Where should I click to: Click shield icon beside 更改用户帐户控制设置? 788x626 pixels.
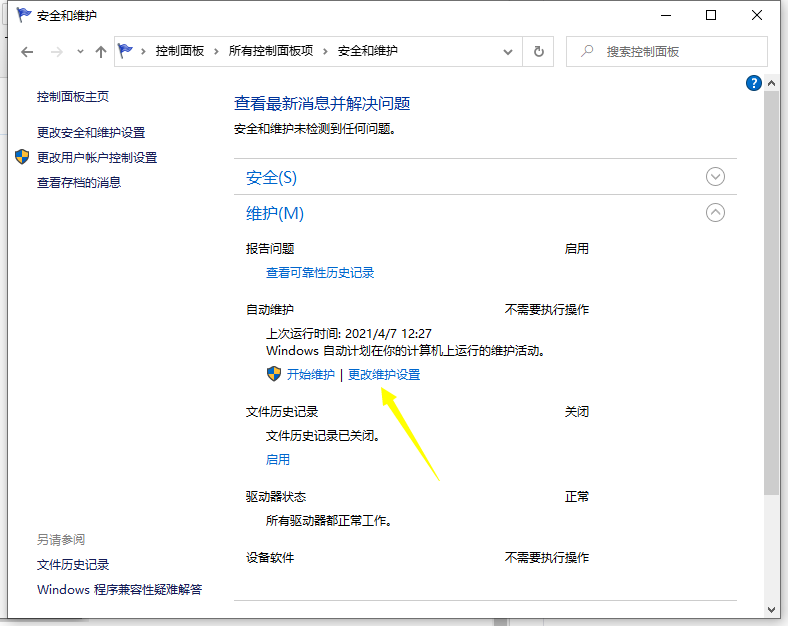(22, 157)
